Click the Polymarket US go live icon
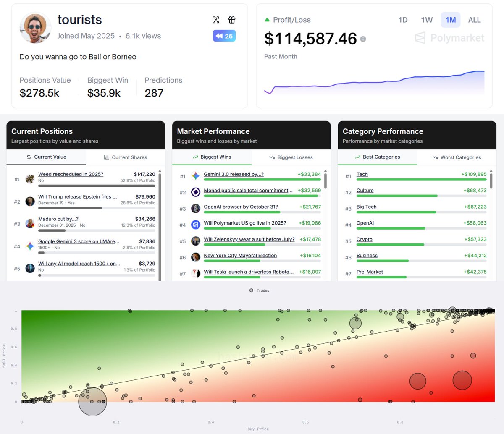 click(196, 225)
